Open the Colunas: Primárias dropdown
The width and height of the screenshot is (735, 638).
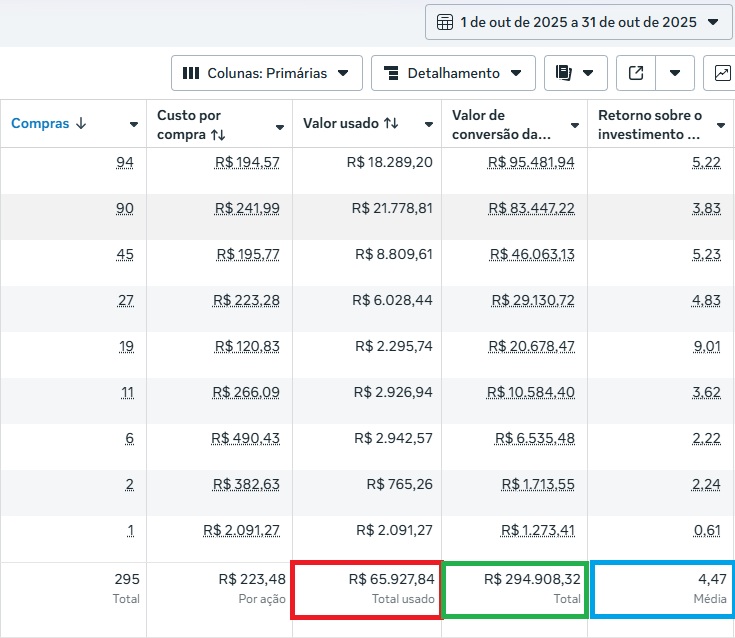coord(266,73)
